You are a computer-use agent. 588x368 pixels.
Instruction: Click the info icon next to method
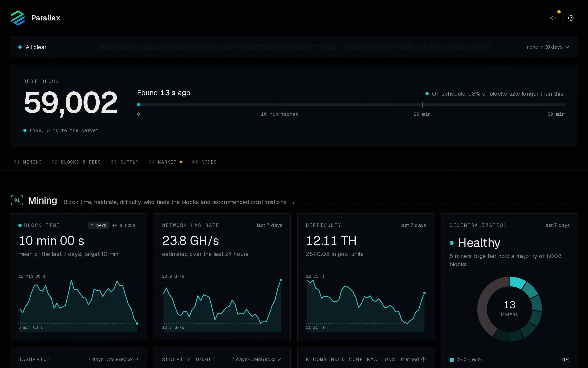(423, 359)
